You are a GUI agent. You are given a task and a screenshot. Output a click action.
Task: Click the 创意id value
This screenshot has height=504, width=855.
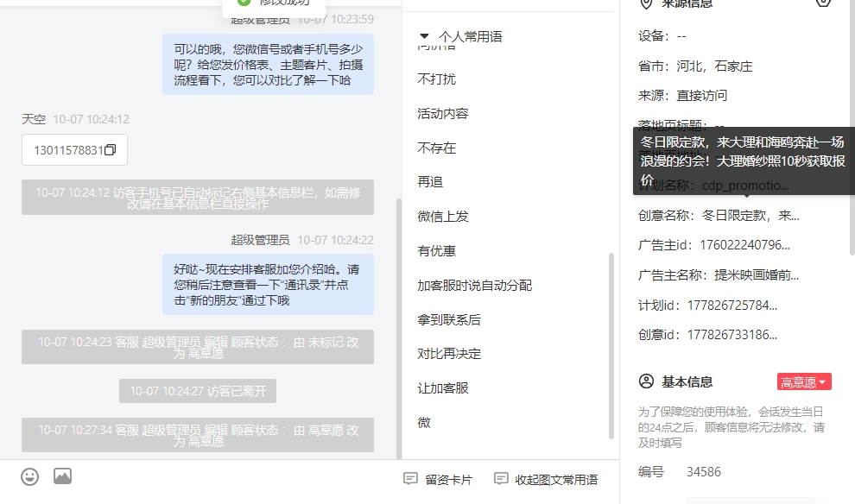pos(732,335)
